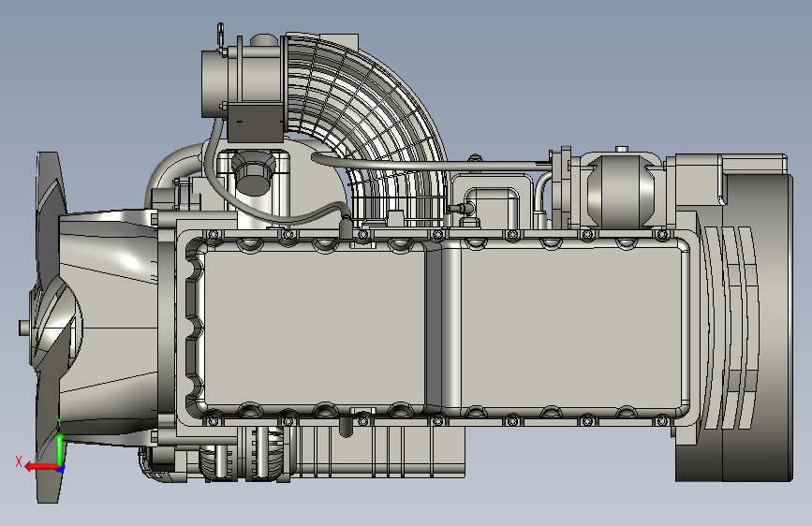
Task: Select the dark rectangular box under the intake inlet
Action: click(256, 123)
